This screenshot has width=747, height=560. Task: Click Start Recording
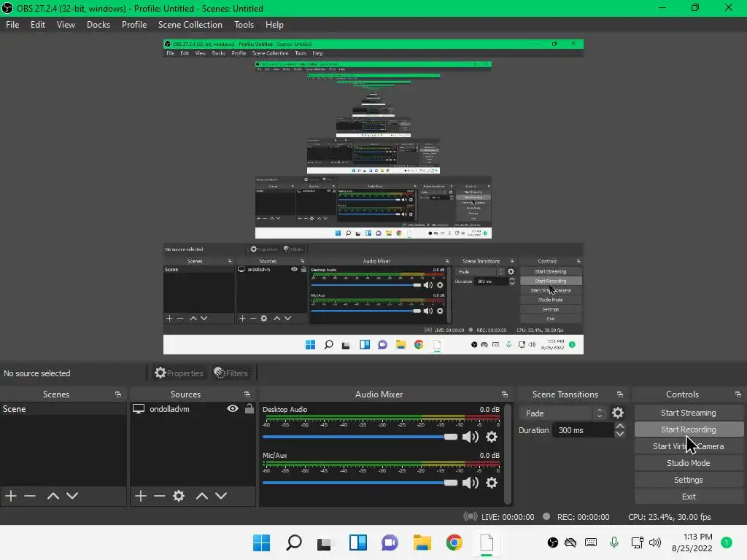pos(689,429)
